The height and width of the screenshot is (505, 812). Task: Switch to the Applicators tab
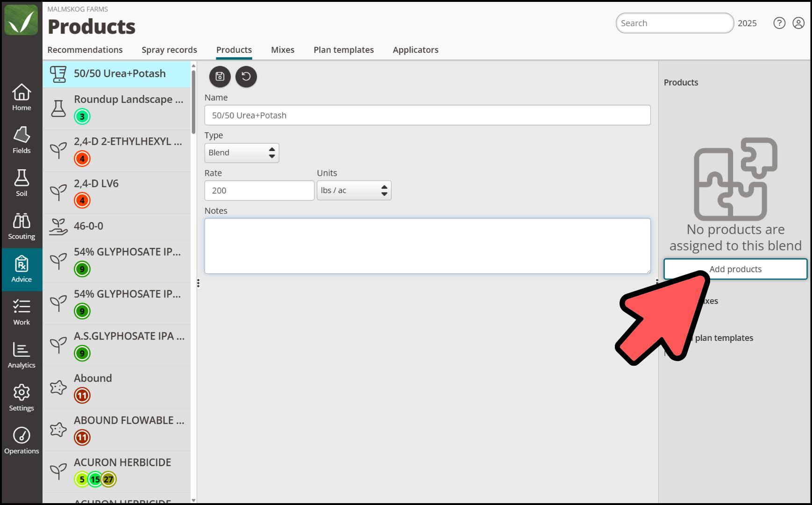pos(415,50)
